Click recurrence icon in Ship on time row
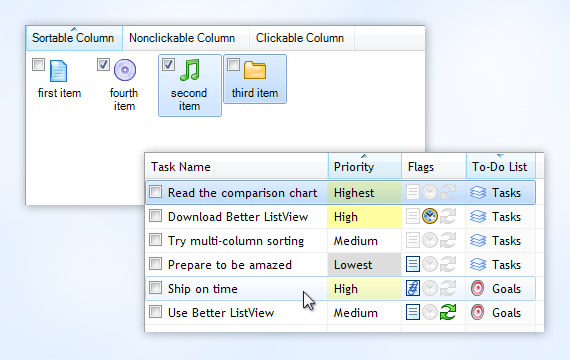 tap(448, 288)
